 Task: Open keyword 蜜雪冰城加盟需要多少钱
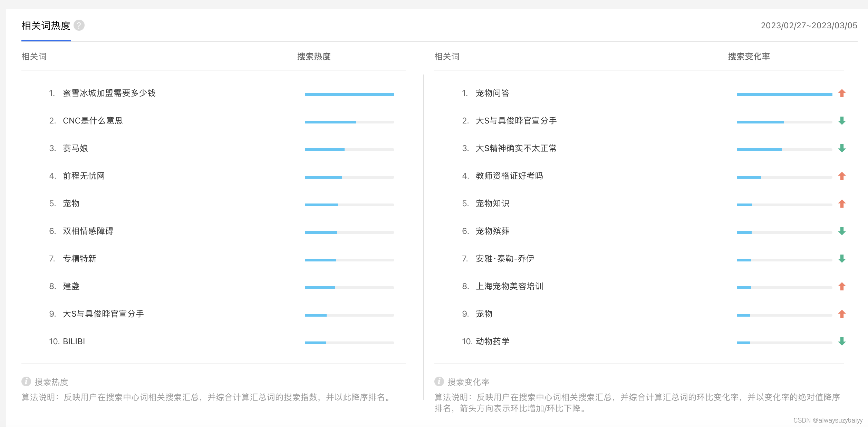click(109, 93)
